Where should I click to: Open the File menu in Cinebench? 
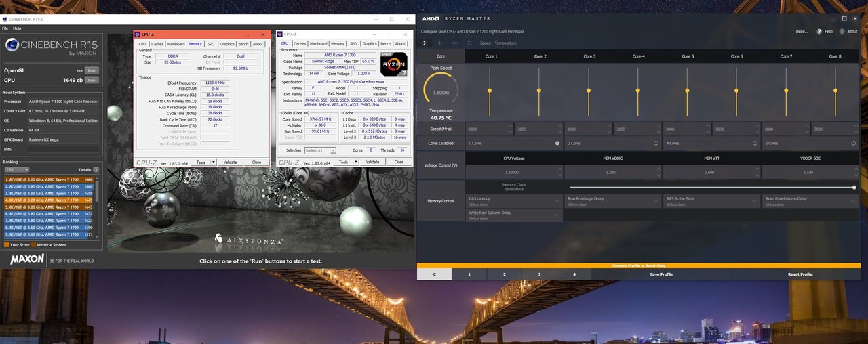pos(5,28)
